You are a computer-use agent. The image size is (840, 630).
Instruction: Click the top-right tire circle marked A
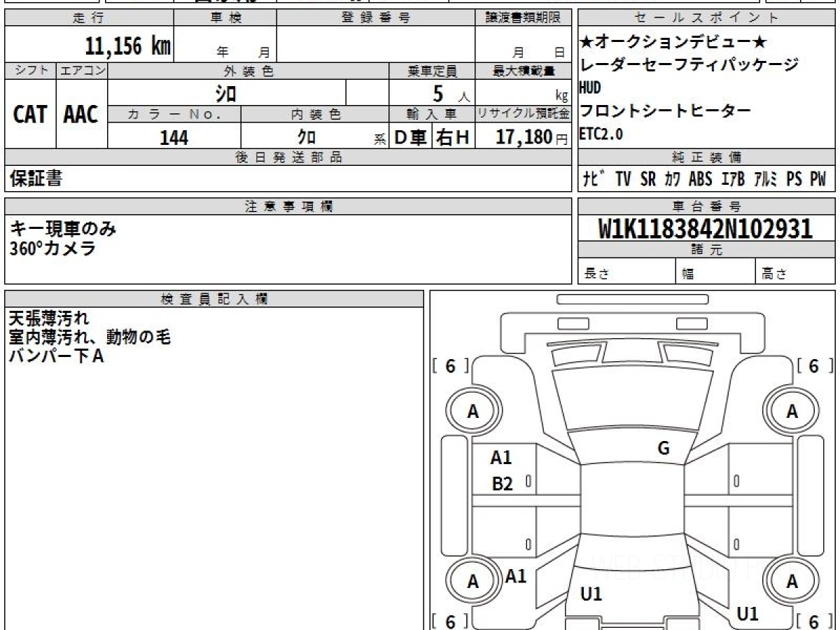pos(792,412)
